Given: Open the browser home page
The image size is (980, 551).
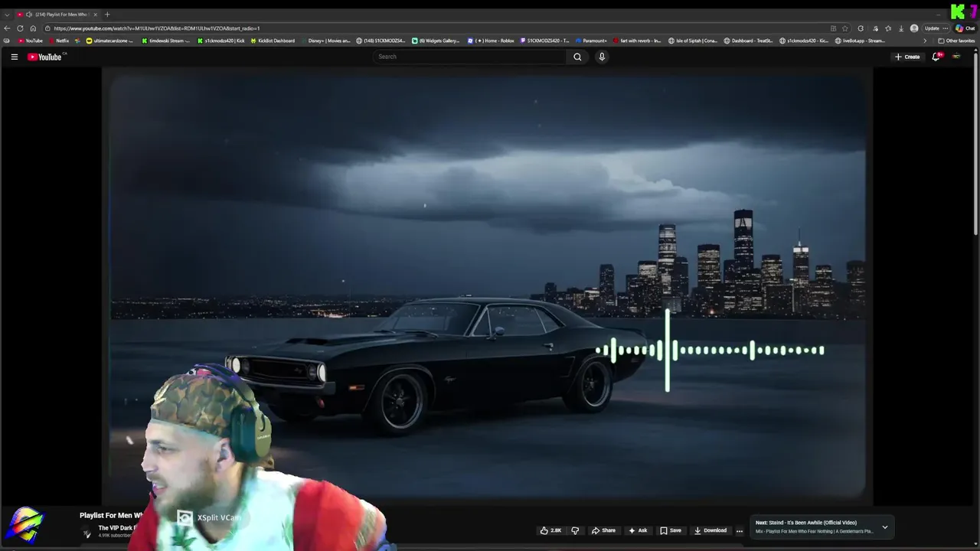Looking at the screenshot, I should click(x=33, y=28).
